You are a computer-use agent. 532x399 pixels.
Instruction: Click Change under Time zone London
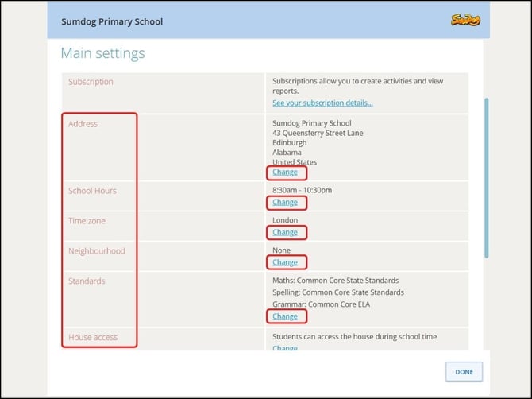(x=285, y=233)
